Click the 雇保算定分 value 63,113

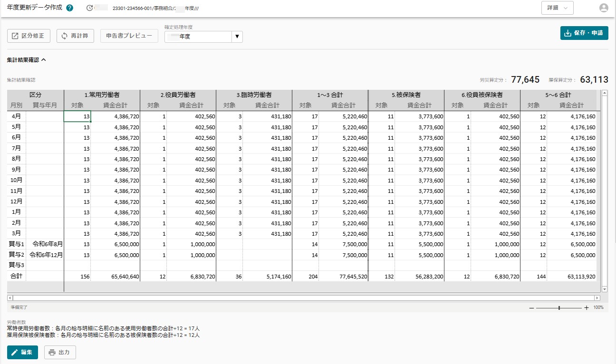pyautogui.click(x=594, y=80)
